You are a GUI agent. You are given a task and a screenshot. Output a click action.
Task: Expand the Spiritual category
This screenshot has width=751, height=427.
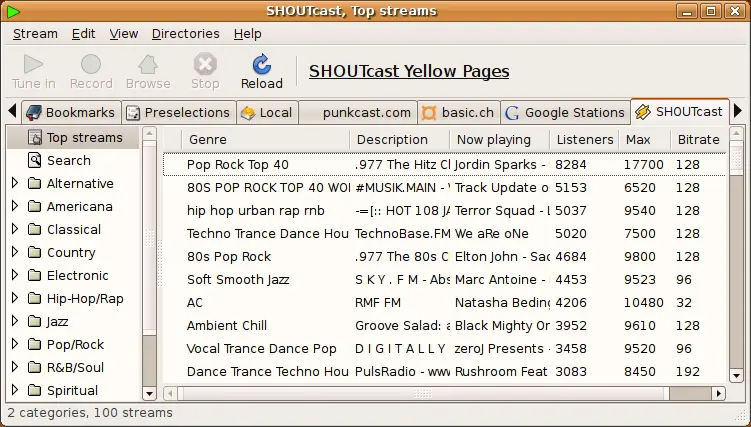(x=15, y=390)
